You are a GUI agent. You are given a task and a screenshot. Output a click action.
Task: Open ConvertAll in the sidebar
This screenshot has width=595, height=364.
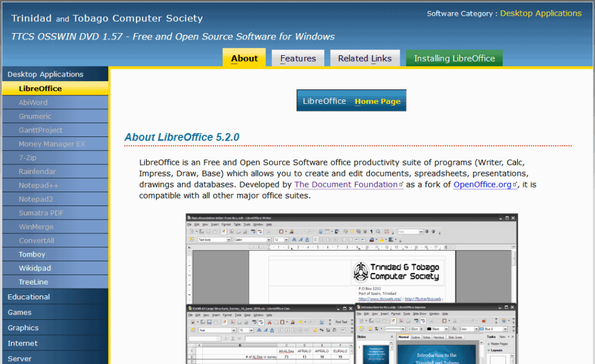coord(55,240)
